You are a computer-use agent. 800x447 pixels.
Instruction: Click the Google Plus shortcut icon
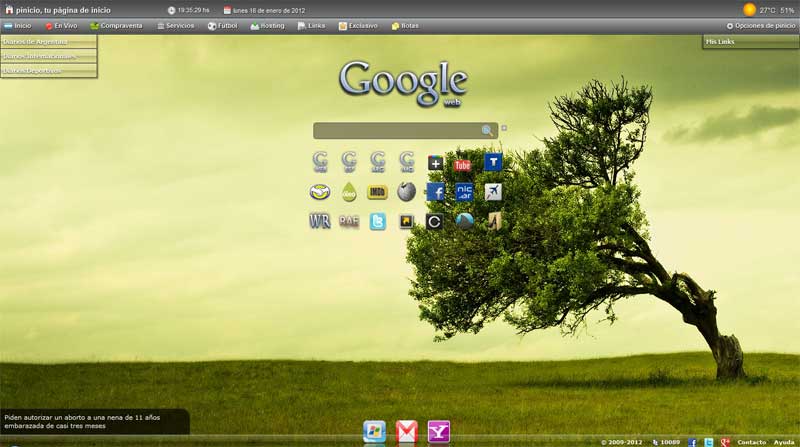(x=435, y=163)
